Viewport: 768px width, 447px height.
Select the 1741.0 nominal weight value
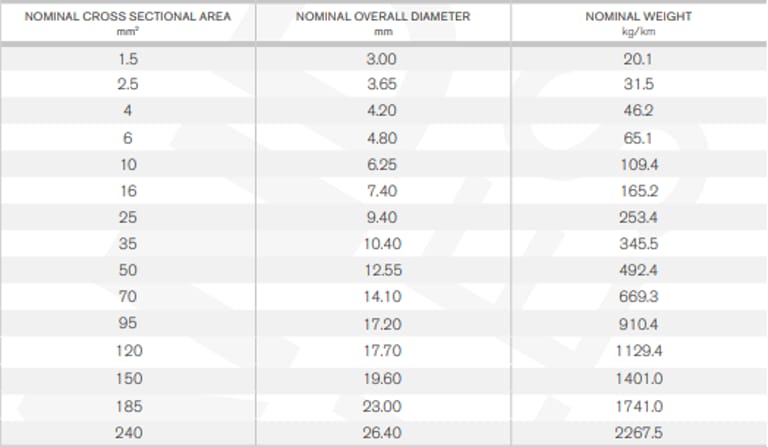click(x=639, y=404)
